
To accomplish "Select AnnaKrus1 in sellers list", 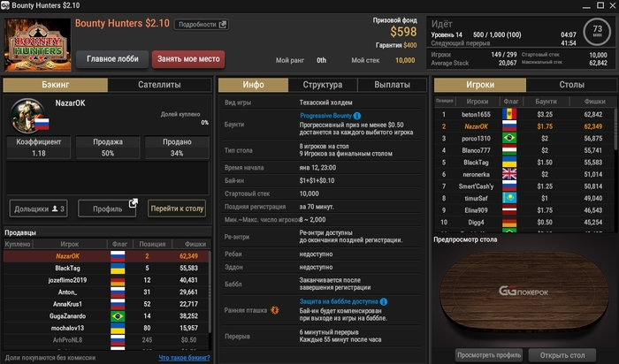I will (x=106, y=304).
